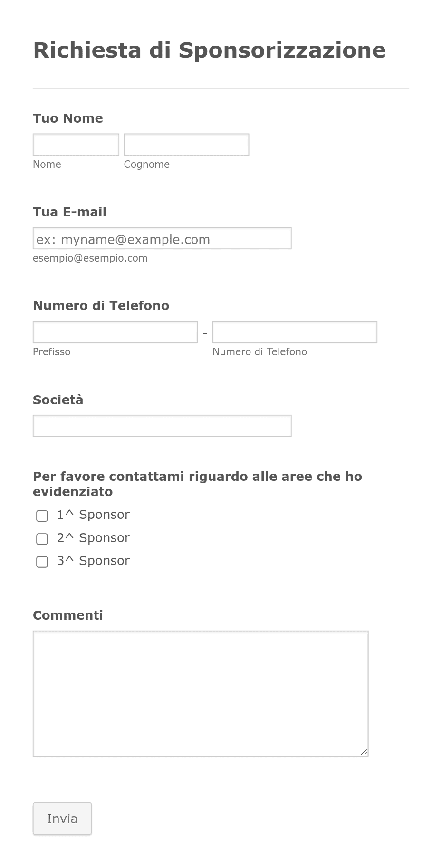Check the 1^ Sponsor checkbox
442x868 pixels.
[x=42, y=516]
